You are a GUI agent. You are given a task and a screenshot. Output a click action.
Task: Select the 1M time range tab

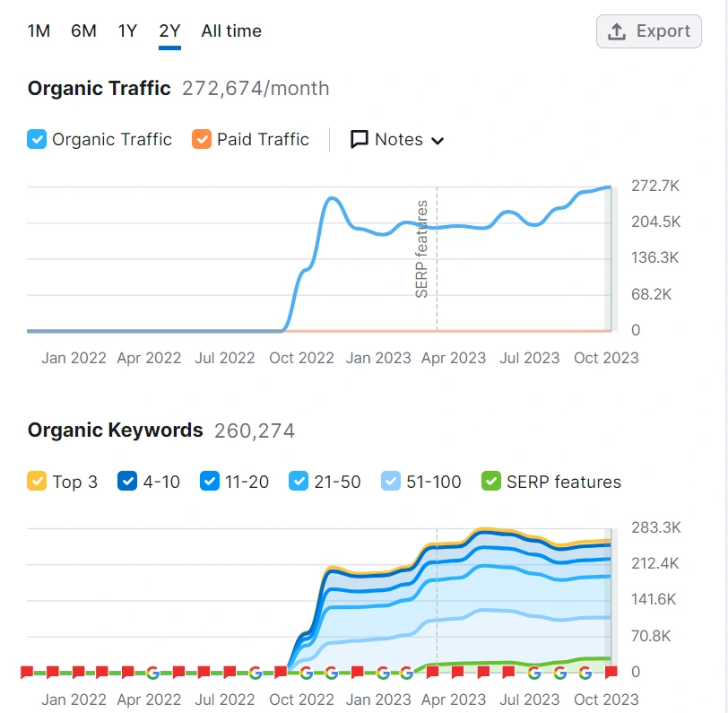39,31
